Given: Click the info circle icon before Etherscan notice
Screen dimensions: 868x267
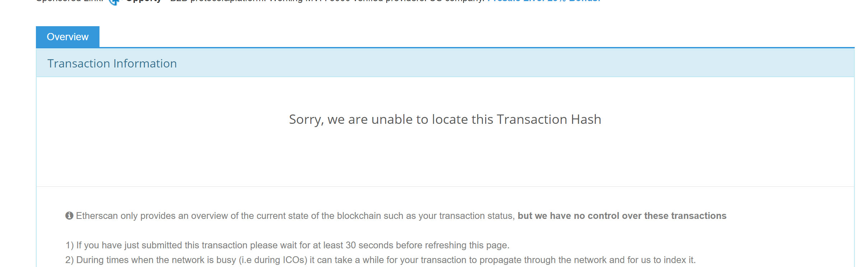Looking at the screenshot, I should [69, 216].
